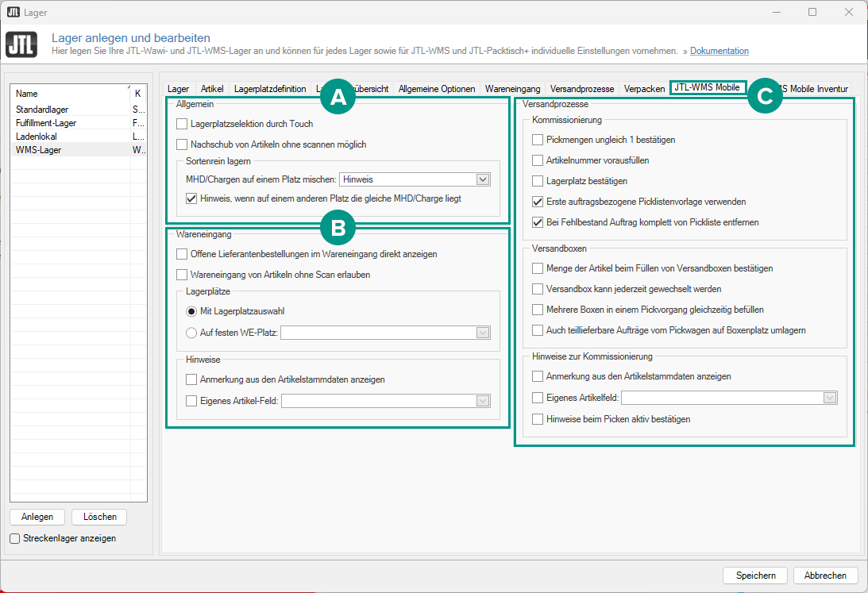The height and width of the screenshot is (593, 868).
Task: Expand Eigenes Artikel-Feld dropdown in Wareneingang
Action: click(x=482, y=401)
